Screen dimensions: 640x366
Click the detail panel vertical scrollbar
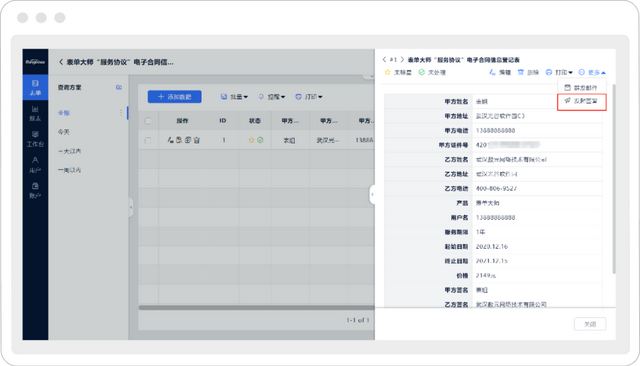[x=613, y=179]
